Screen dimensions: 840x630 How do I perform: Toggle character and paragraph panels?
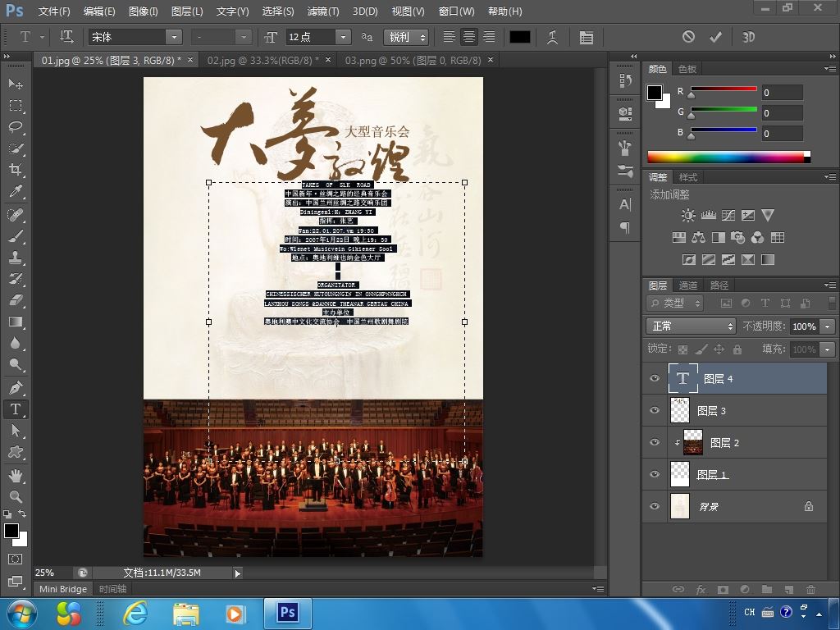tap(587, 37)
